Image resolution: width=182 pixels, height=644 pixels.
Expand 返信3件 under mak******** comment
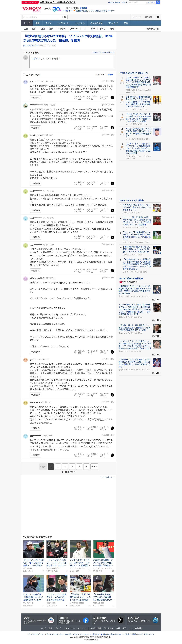pos(35,211)
